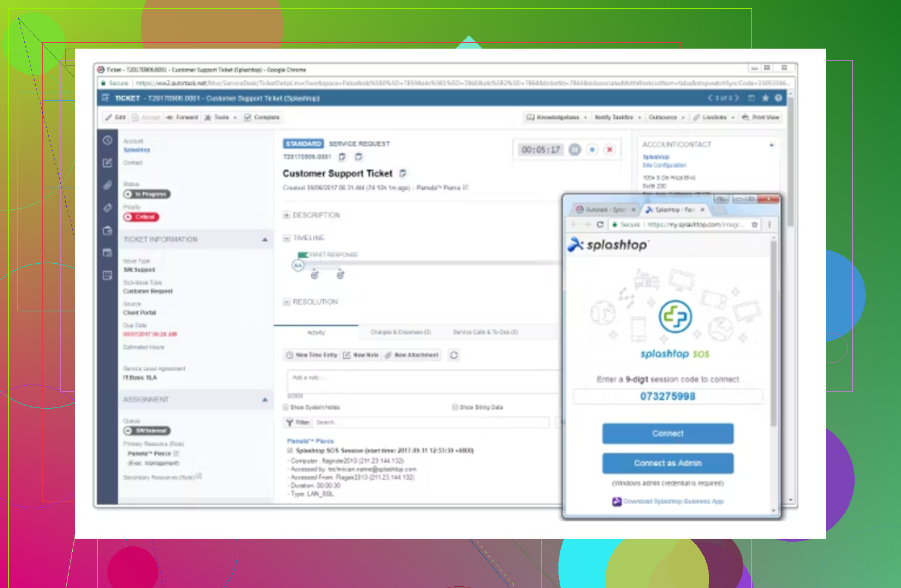Toggle Show System Notes checkbox
Screen dimensions: 901x588
(x=286, y=407)
